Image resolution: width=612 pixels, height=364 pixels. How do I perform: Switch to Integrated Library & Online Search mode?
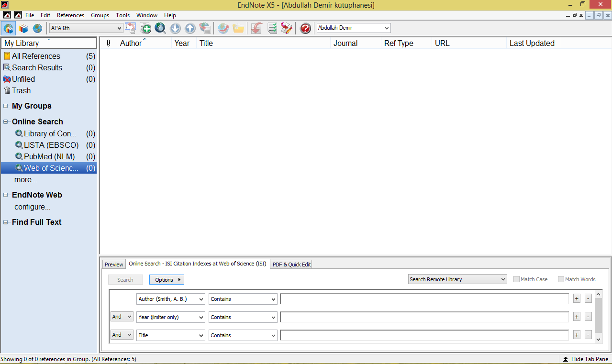tap(9, 28)
